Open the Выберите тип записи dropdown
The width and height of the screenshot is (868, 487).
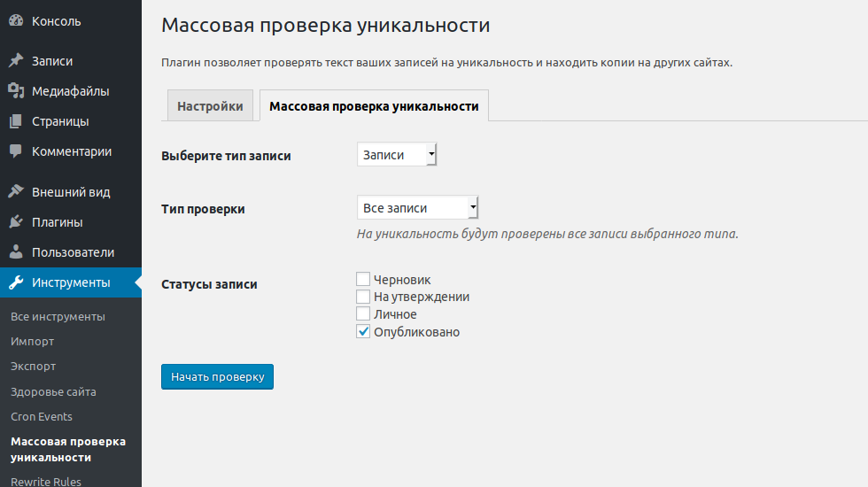tap(397, 154)
